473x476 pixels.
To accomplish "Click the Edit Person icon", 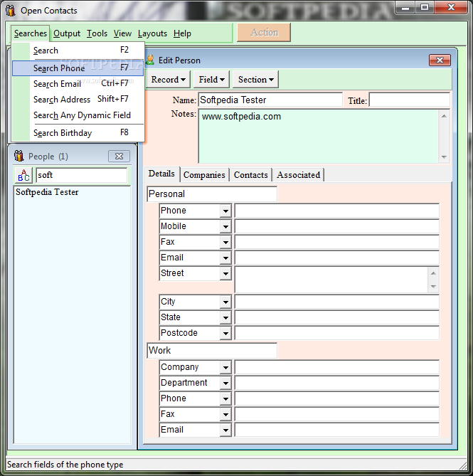I will click(x=150, y=60).
